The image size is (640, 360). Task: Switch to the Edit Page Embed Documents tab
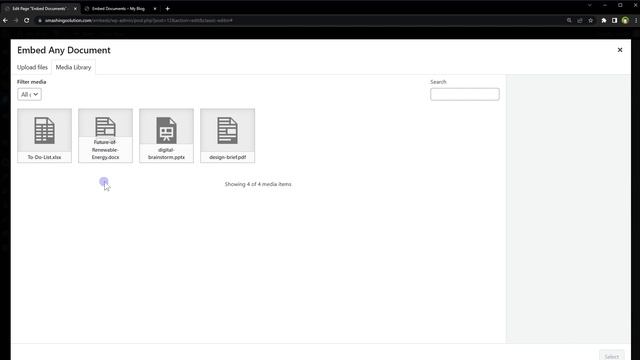pyautogui.click(x=40, y=9)
